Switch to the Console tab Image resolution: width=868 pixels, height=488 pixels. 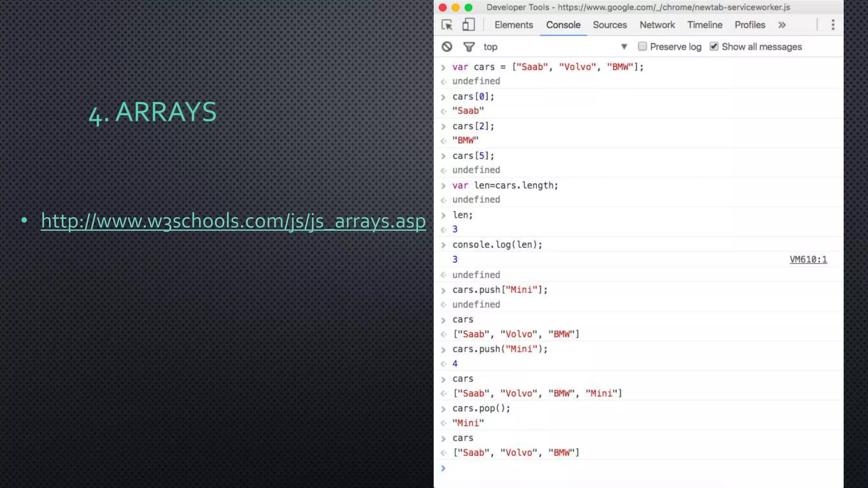pyautogui.click(x=563, y=25)
